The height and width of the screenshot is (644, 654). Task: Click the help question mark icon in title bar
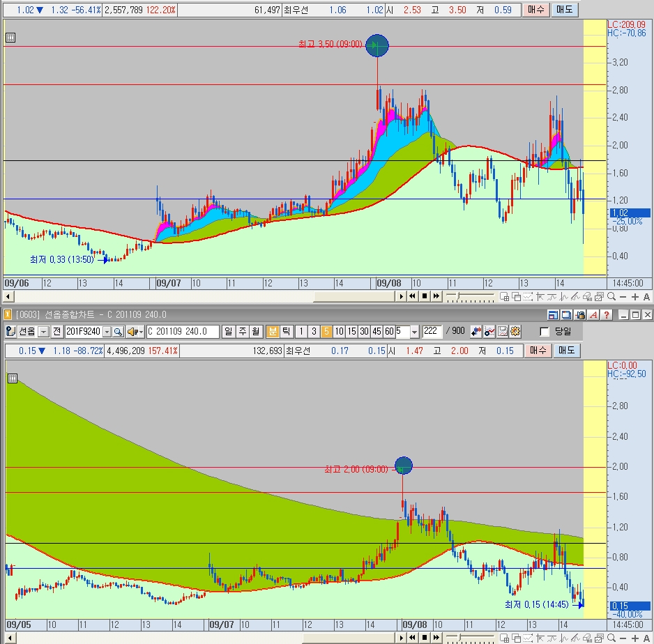point(607,315)
